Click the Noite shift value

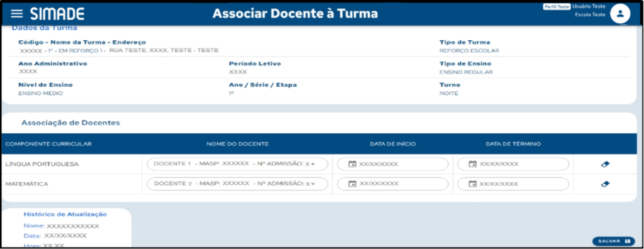[x=448, y=93]
